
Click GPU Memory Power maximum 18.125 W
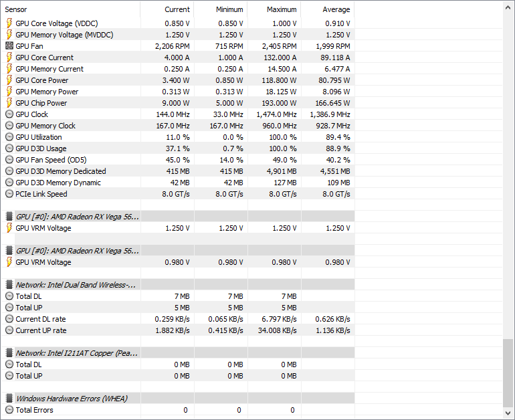281,92
